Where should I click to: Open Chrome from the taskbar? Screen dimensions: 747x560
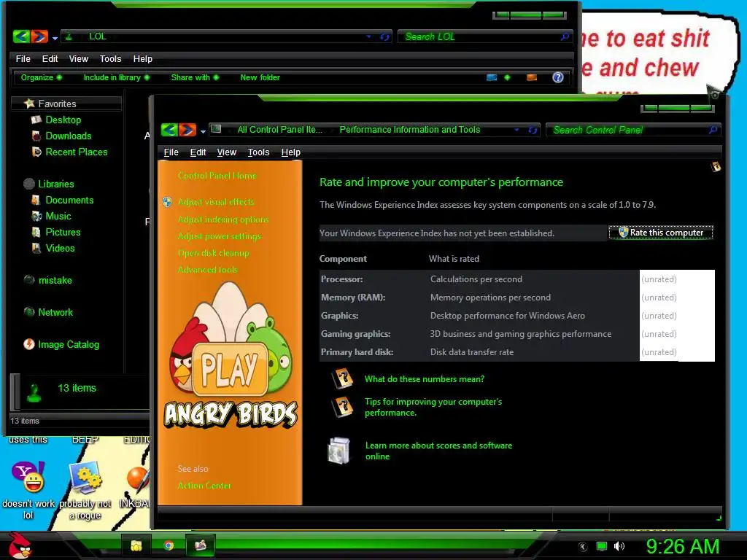pyautogui.click(x=169, y=545)
